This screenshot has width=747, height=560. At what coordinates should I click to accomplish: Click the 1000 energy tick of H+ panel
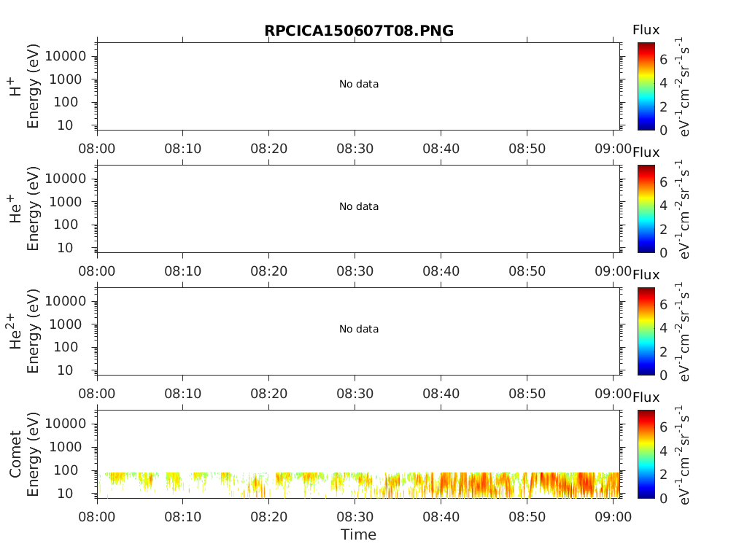tap(66, 79)
